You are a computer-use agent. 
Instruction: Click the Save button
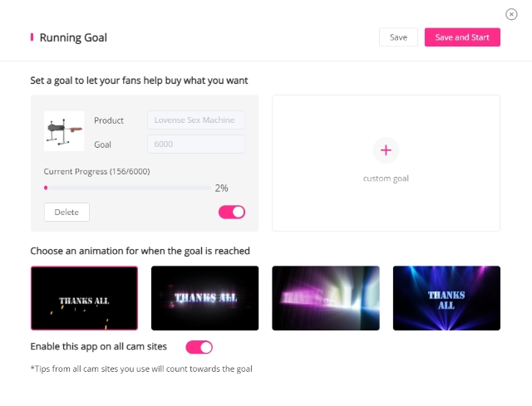[x=398, y=37]
